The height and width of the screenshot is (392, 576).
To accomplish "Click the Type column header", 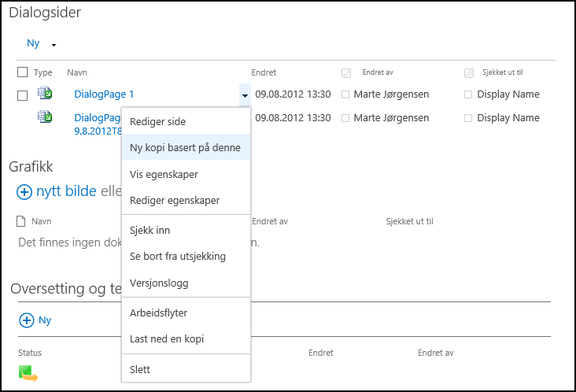I will tap(43, 72).
